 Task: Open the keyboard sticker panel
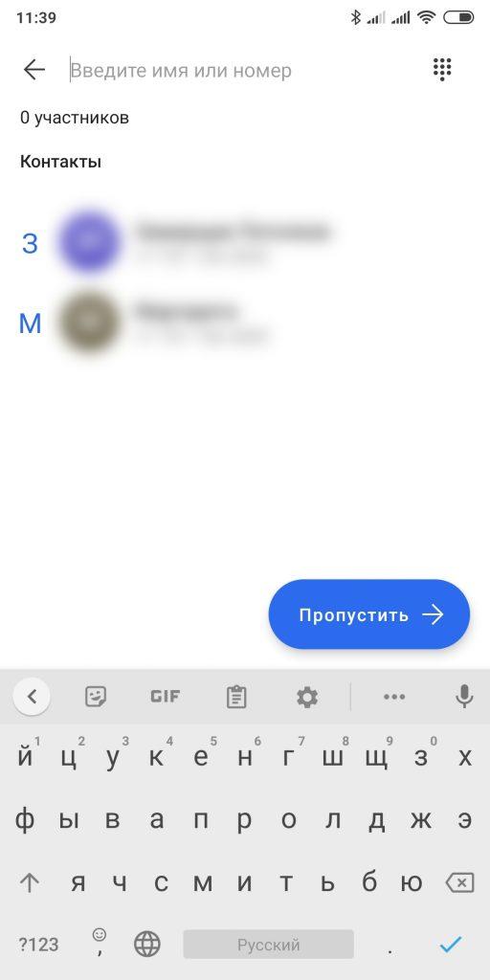pos(96,697)
